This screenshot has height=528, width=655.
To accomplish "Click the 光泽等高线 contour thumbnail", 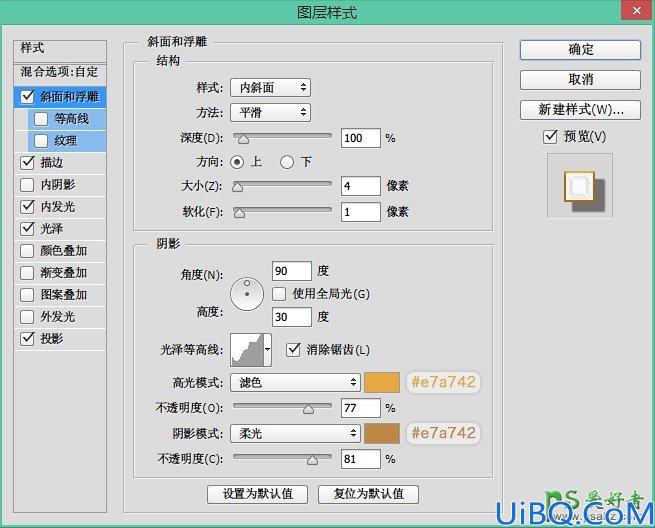I will point(247,350).
